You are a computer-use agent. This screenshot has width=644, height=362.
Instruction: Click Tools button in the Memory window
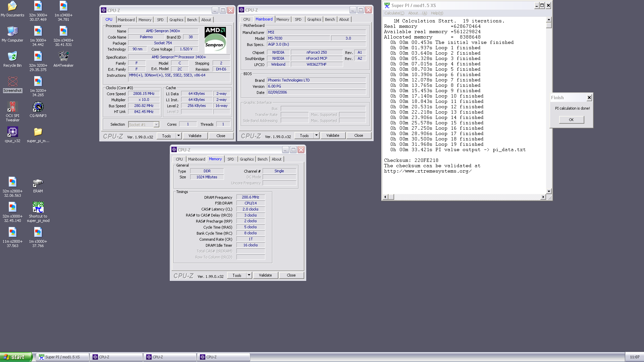237,275
